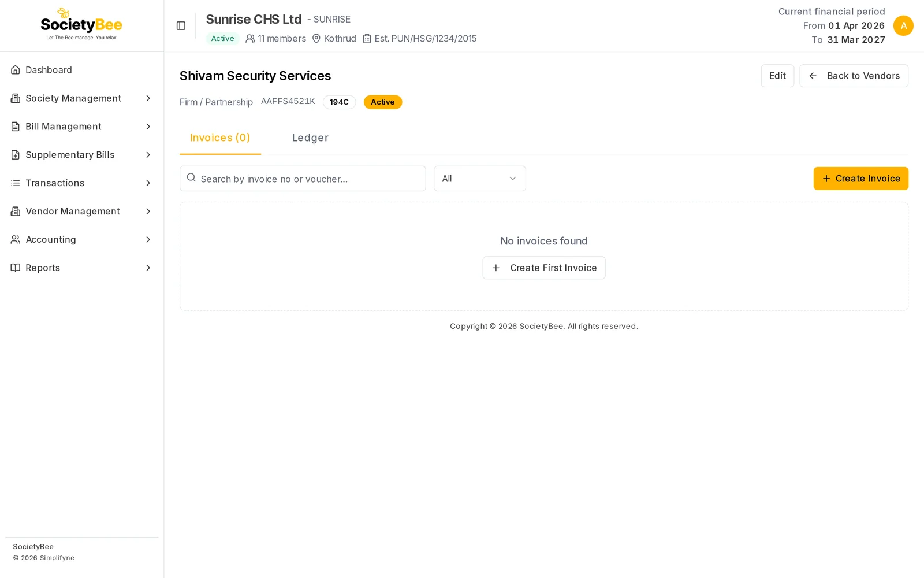Click "Firm / Partnership" text
924x578 pixels.
(216, 102)
